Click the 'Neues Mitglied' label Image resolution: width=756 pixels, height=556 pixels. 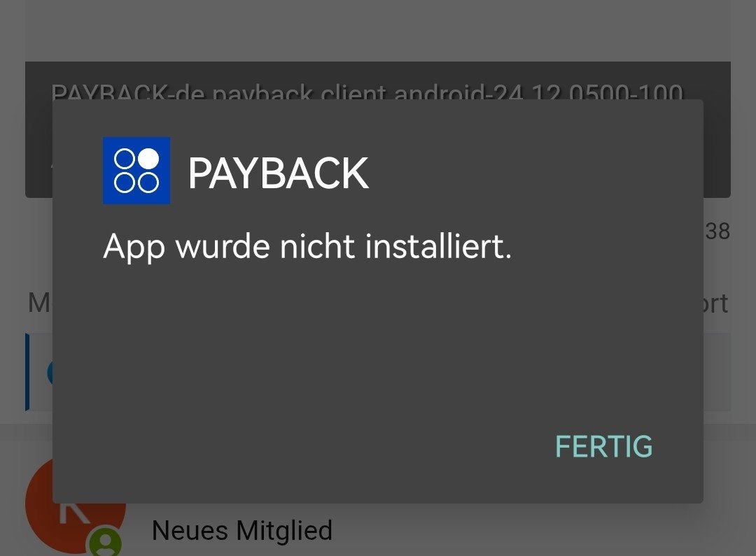point(242,530)
